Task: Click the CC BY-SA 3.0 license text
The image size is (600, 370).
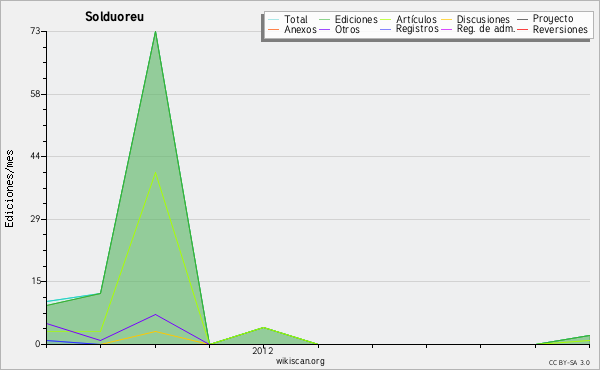Action: [569, 362]
